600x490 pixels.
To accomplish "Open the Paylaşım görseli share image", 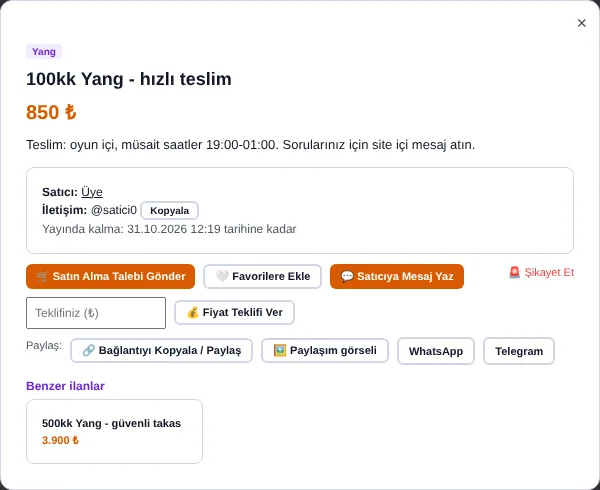I will (325, 350).
